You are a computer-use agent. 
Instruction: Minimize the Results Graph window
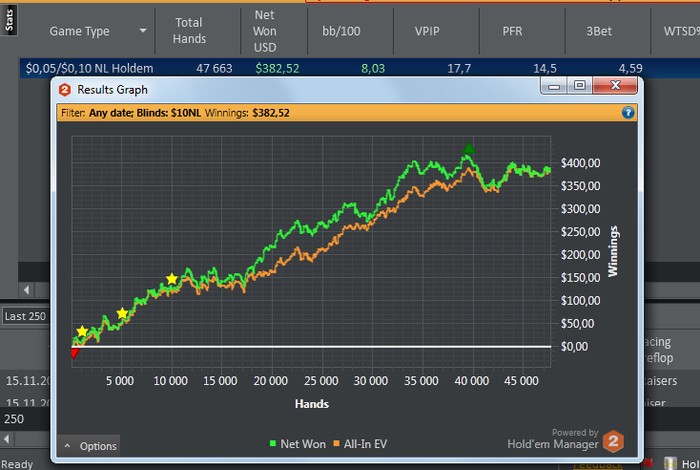tap(554, 85)
